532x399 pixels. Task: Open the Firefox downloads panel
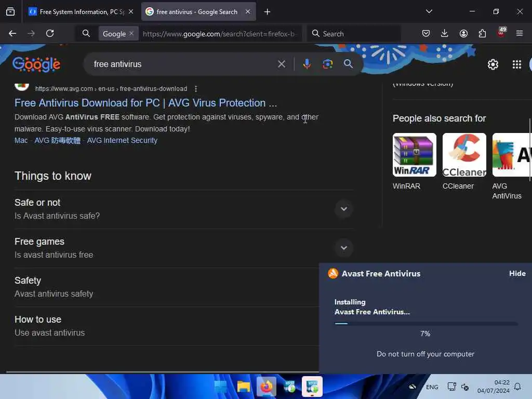coord(445,34)
